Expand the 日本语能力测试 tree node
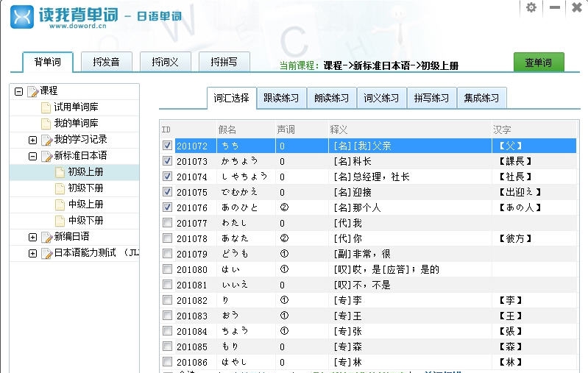The height and width of the screenshot is (373, 588). coord(32,253)
